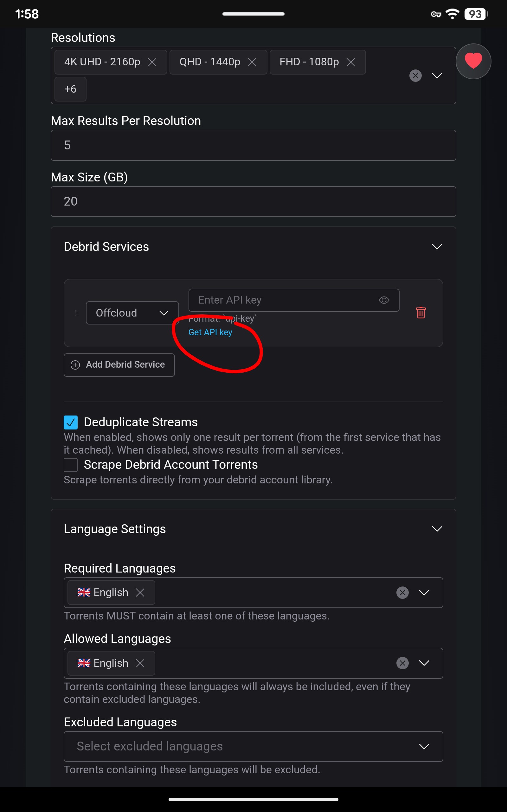Collapse the Language Settings section
Screen dimensions: 507x812
(x=437, y=529)
